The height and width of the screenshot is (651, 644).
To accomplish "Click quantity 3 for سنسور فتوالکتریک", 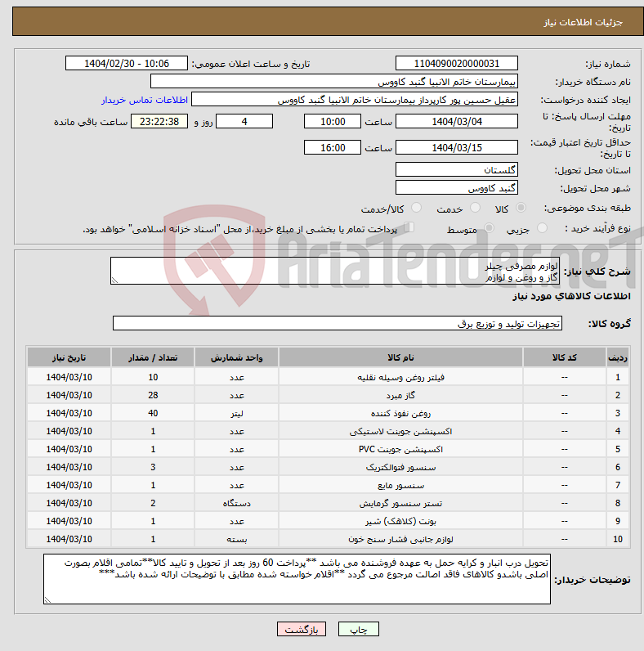I will [153, 468].
